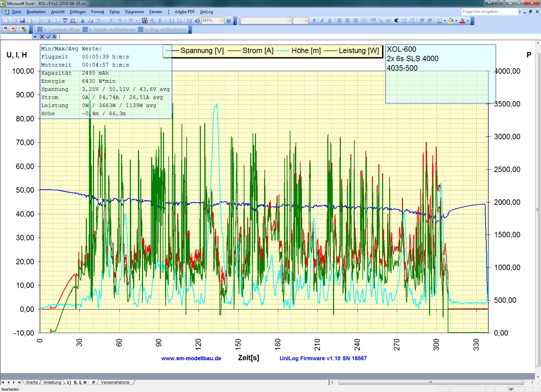
Task: Click the Format Painter brush icon
Action: (x=110, y=21)
